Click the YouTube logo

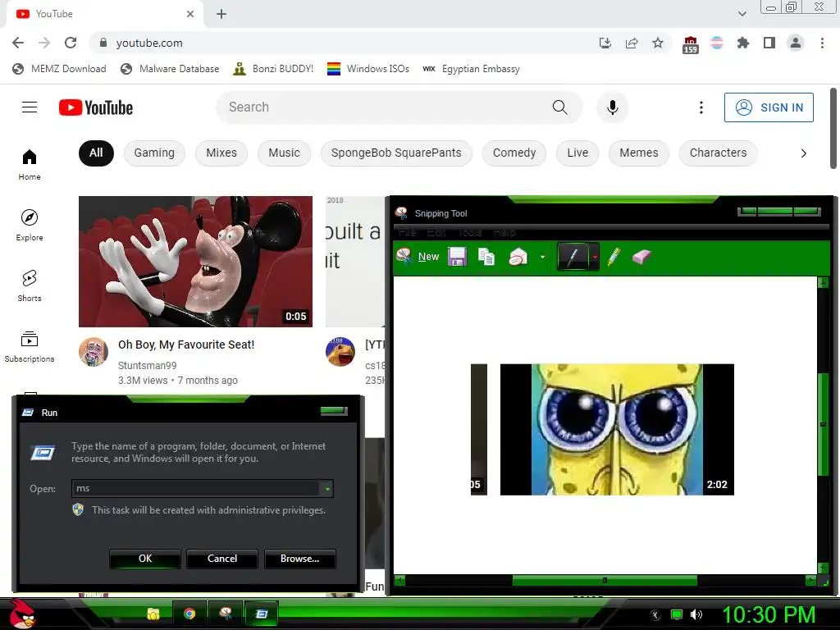pyautogui.click(x=96, y=107)
